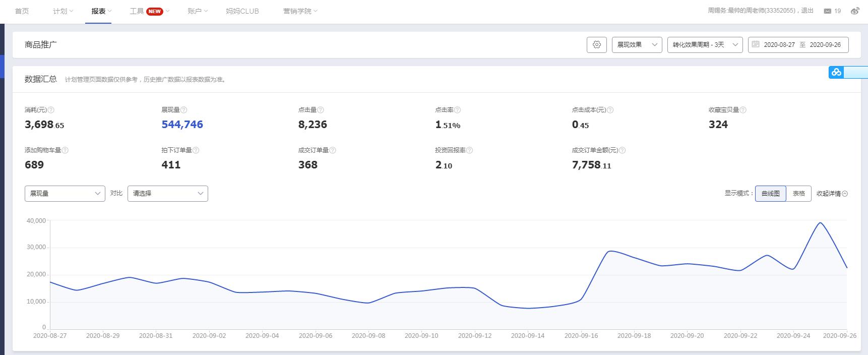Expand the 转化效果周期 - 3天 dropdown
The image size is (868, 355).
point(705,45)
